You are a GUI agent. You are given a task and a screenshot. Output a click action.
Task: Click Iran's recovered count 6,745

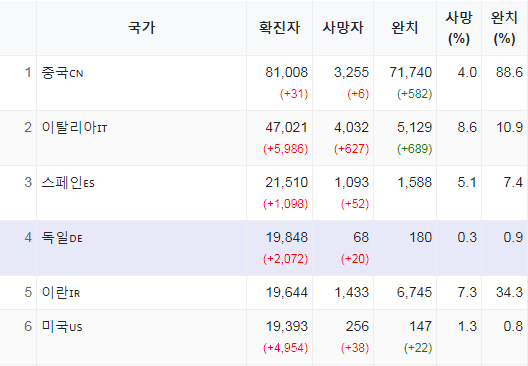click(414, 292)
